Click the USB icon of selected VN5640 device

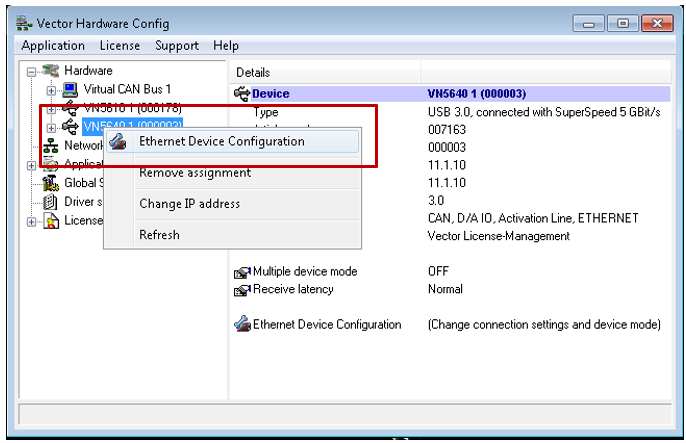tap(70, 126)
